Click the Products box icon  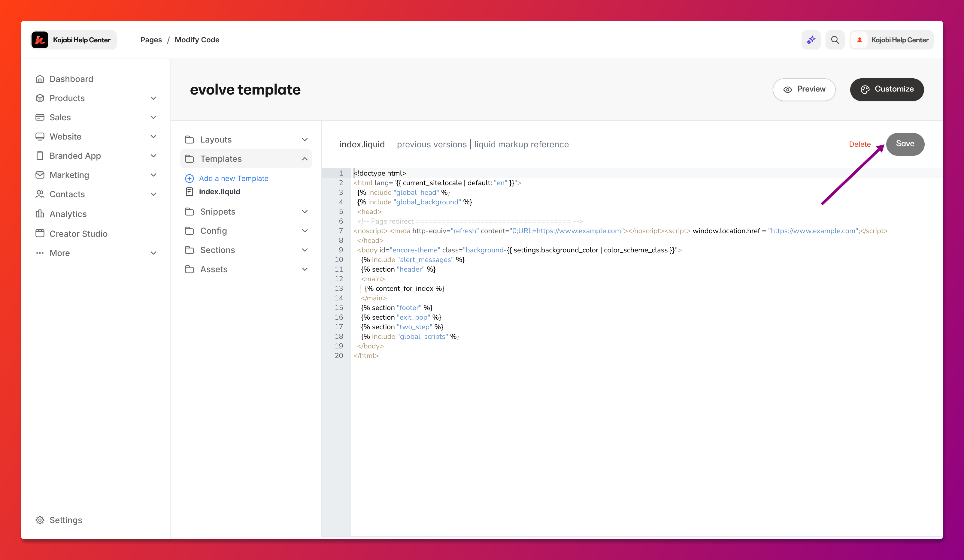click(40, 98)
